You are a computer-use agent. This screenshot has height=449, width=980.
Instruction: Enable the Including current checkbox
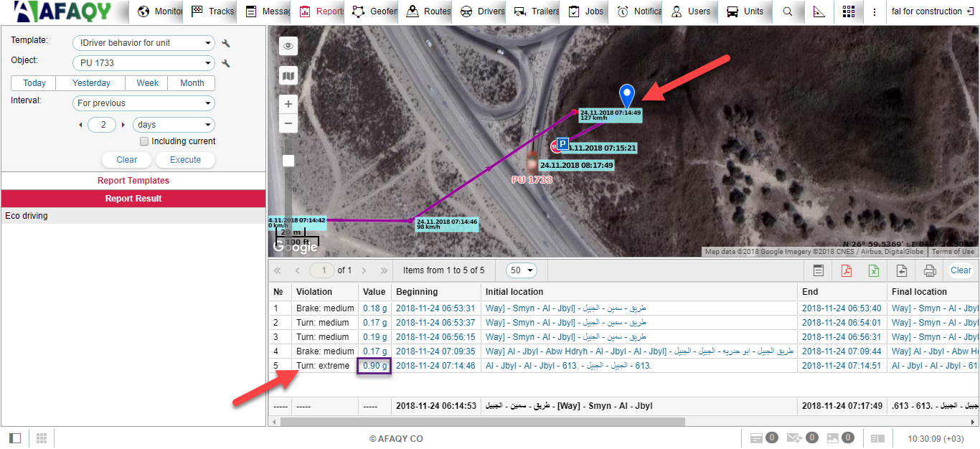(144, 141)
